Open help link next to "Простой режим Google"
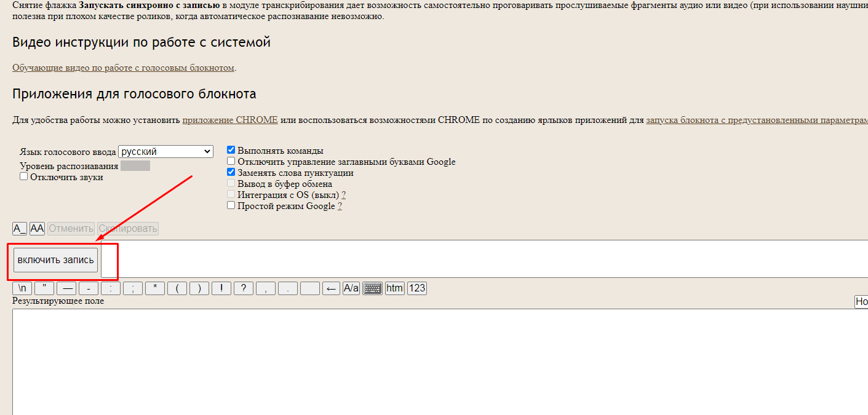868x415 pixels. [340, 206]
